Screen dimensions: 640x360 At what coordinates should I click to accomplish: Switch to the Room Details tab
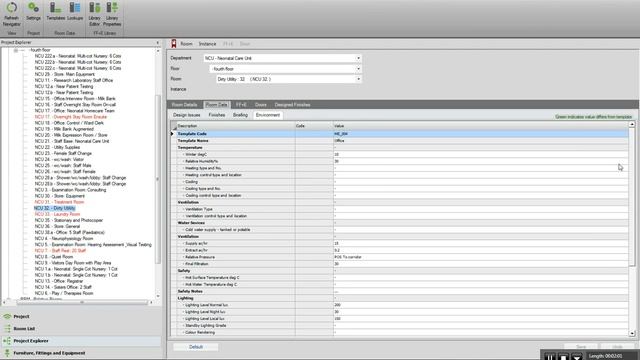[x=184, y=105]
